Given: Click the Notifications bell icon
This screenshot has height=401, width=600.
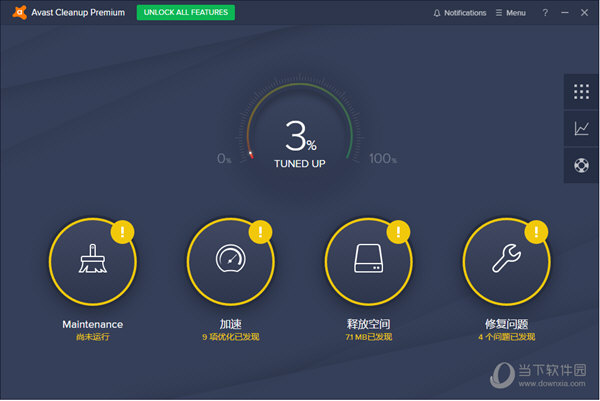Looking at the screenshot, I should tap(437, 13).
